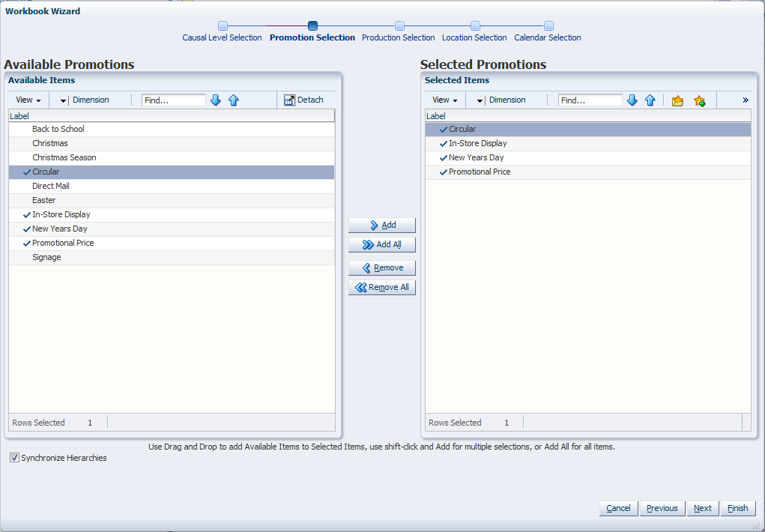
Task: Open the Dimension dropdown in Available Items
Action: tap(85, 100)
